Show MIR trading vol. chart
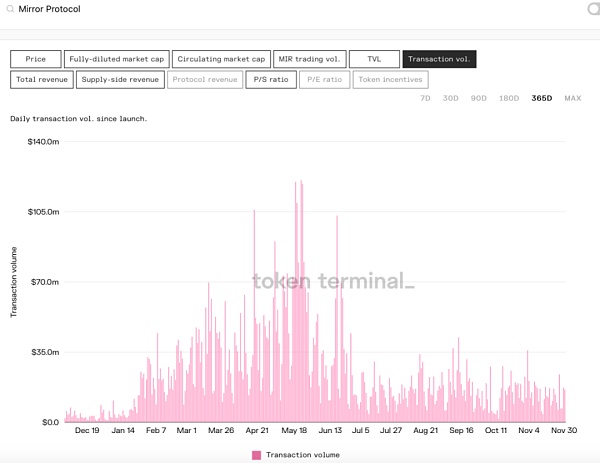 coord(308,59)
